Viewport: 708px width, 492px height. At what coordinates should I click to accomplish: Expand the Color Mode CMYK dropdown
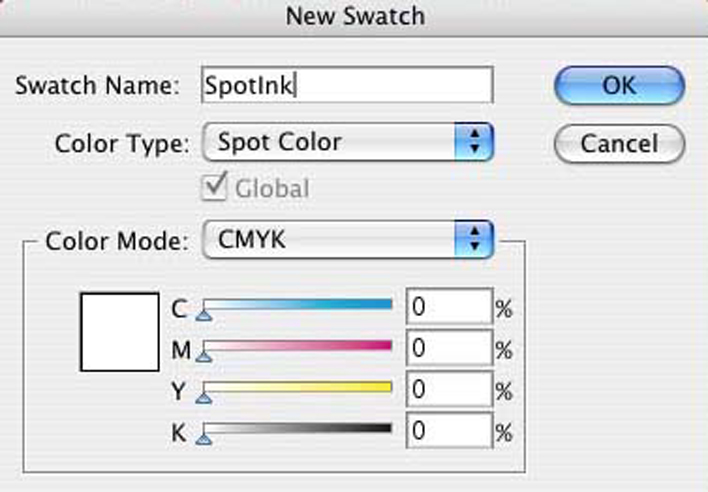(x=348, y=240)
